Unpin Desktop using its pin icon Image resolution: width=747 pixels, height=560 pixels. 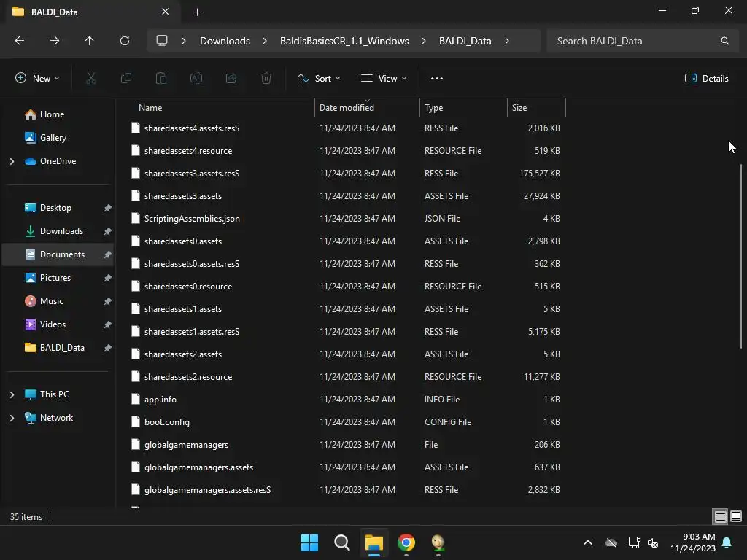point(108,208)
